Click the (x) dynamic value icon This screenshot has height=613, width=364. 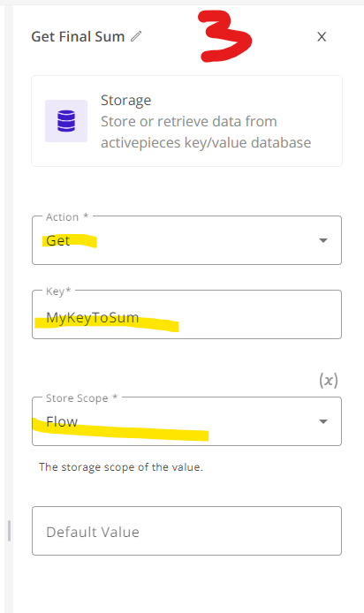(x=329, y=380)
